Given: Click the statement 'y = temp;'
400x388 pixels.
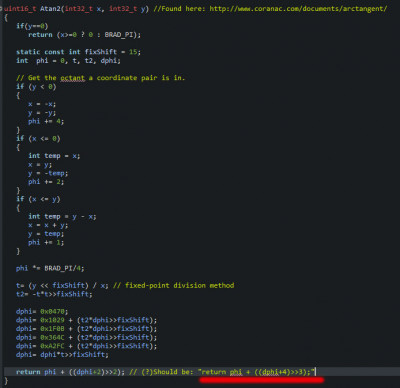Looking at the screenshot, I should click(46, 234).
